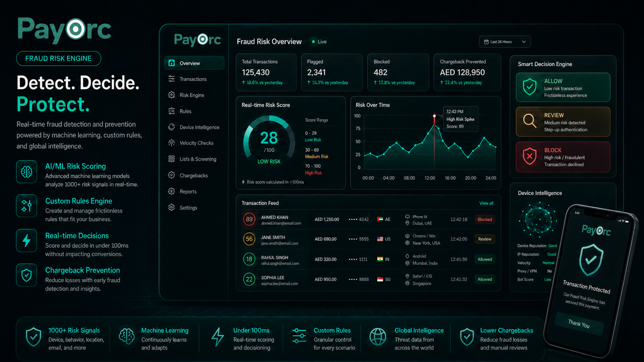Click risk score 18 circle
The height and width of the screenshot is (362, 644).
tap(249, 259)
